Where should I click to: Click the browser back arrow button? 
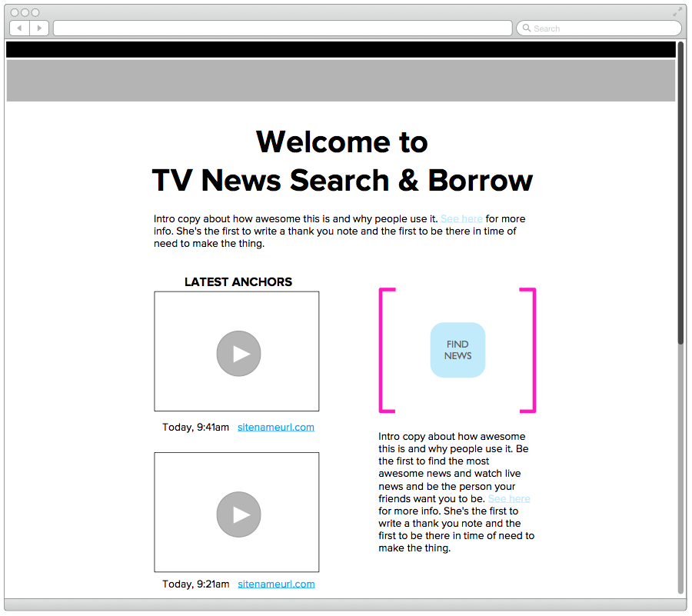(19, 28)
